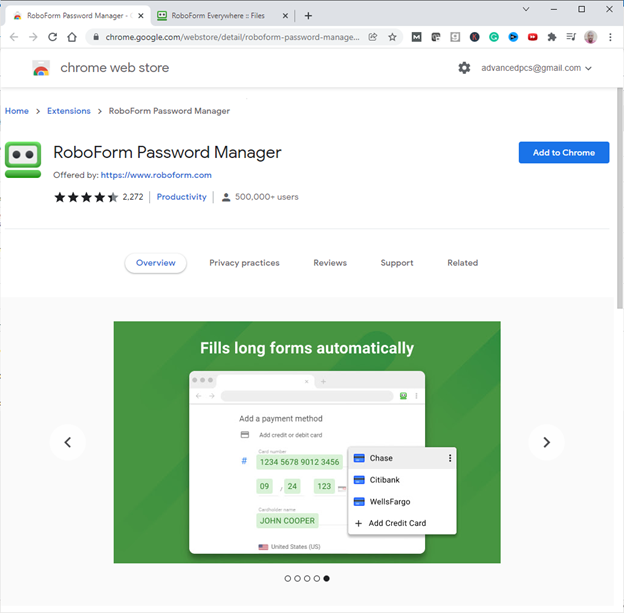Click the browser home icon
The height and width of the screenshot is (613, 624).
[x=72, y=37]
